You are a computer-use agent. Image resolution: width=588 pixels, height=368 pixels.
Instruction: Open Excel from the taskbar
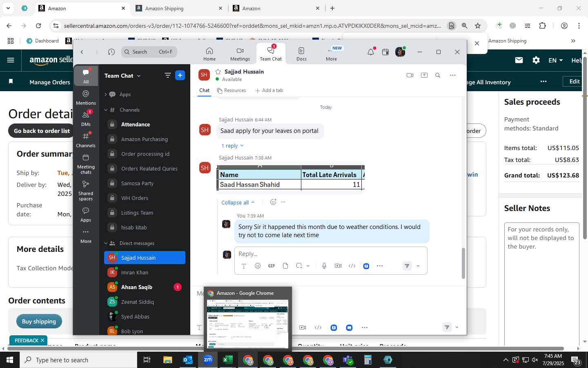click(x=228, y=360)
